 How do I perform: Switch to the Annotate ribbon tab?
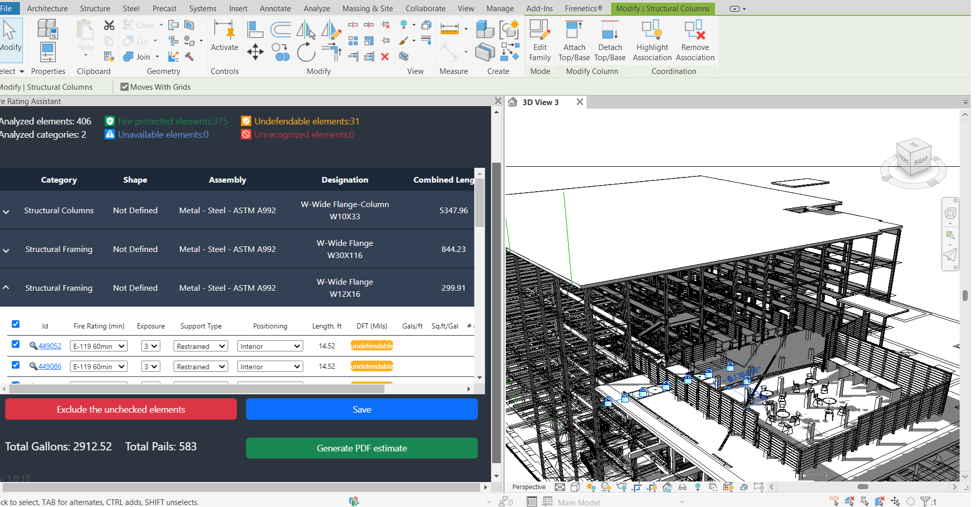[x=275, y=9]
